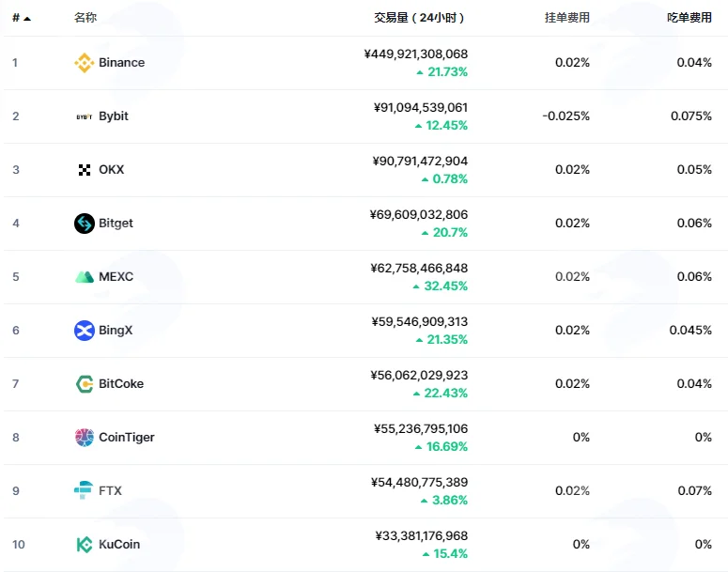The width and height of the screenshot is (728, 572).
Task: Click BingX's 21.35% volume change
Action: (x=442, y=339)
